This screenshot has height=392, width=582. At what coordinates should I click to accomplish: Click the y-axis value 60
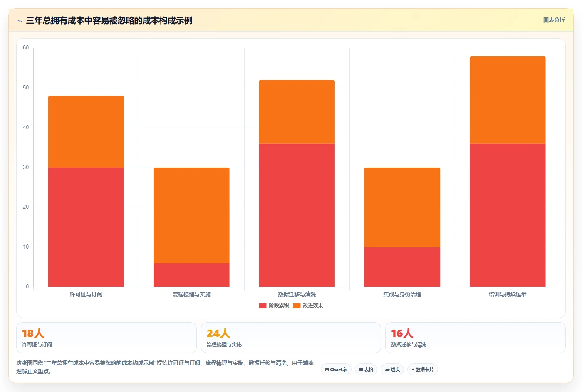pos(26,48)
